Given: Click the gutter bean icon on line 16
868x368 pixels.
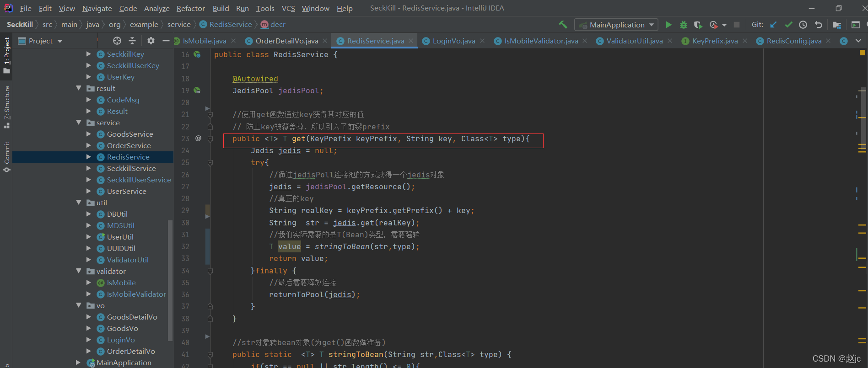Looking at the screenshot, I should 197,54.
